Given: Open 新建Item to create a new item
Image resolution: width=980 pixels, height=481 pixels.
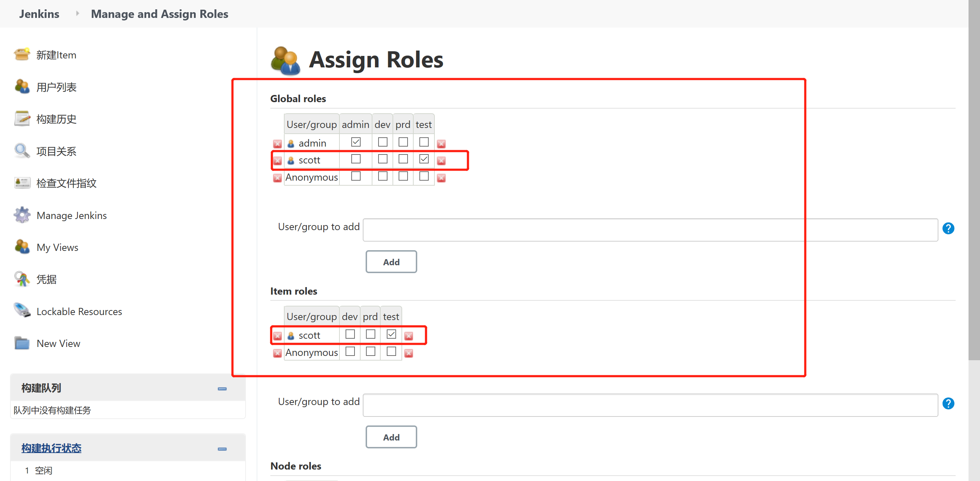Looking at the screenshot, I should (x=56, y=55).
